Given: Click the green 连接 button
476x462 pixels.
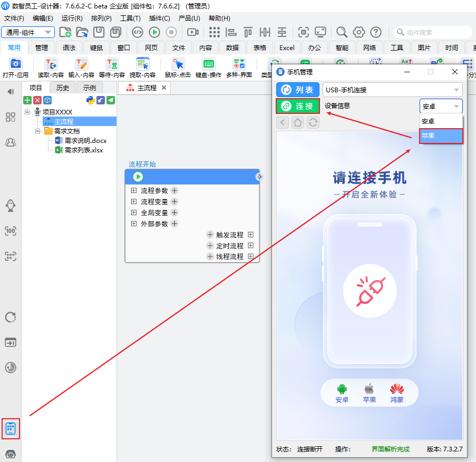Looking at the screenshot, I should [298, 106].
